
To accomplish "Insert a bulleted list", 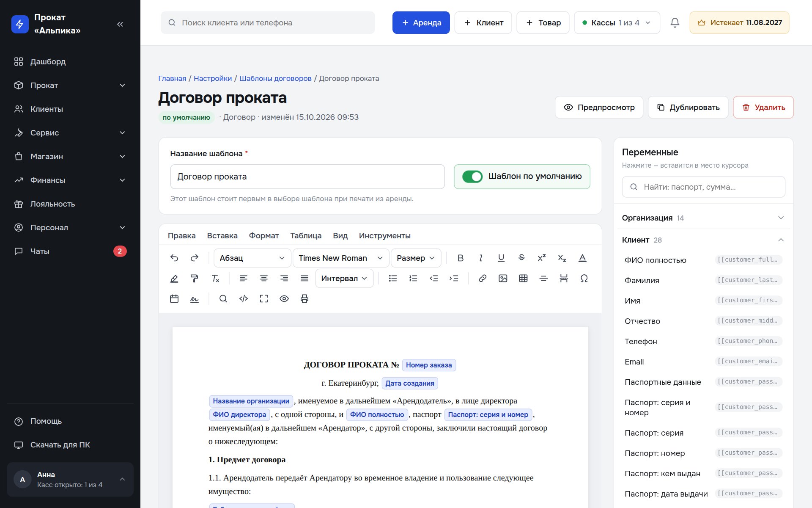I will click(393, 278).
